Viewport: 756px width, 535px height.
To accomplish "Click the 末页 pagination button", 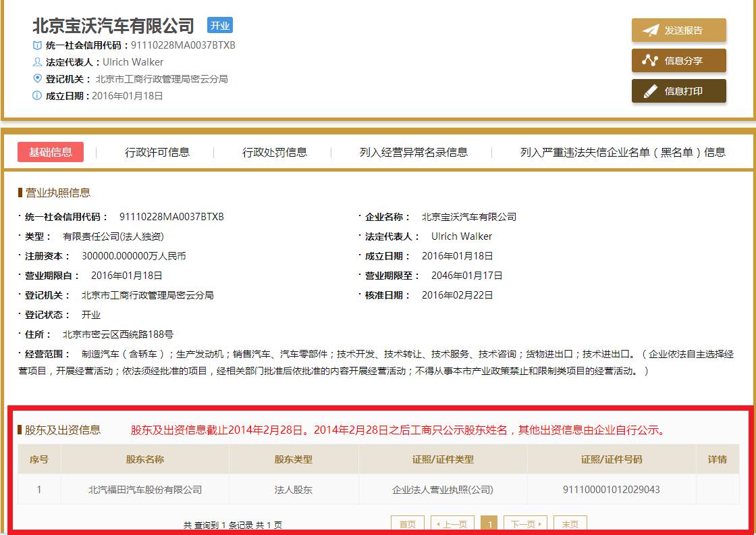I will (x=570, y=524).
